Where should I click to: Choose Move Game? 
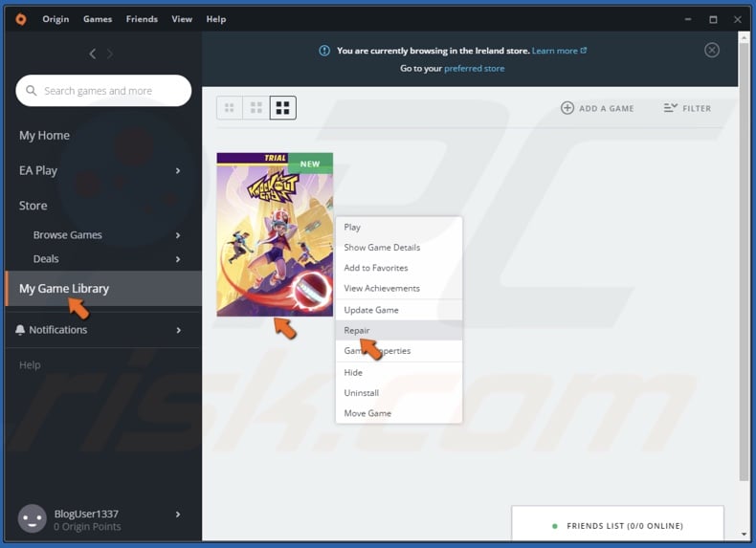click(399, 413)
